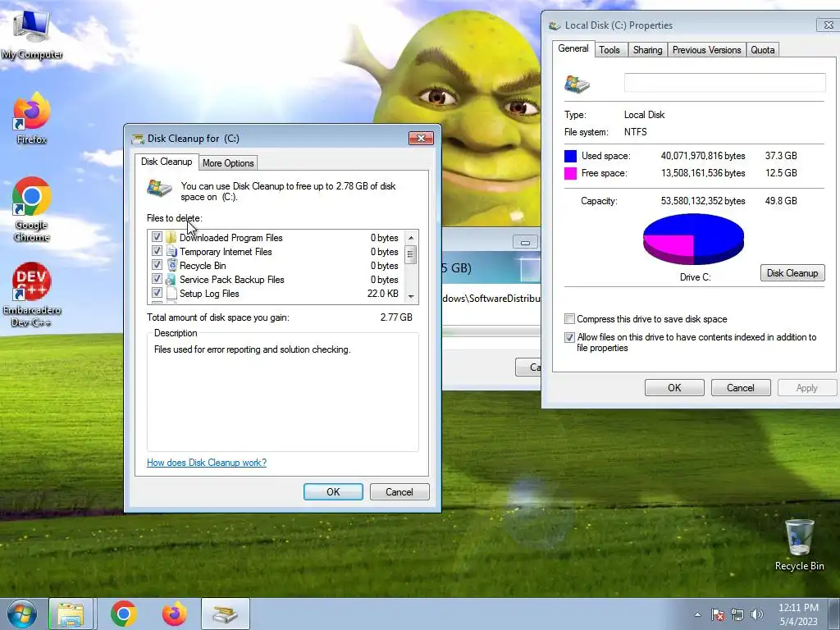Screen dimensions: 840x630
Task: Click the drive label input field
Action: tap(725, 83)
